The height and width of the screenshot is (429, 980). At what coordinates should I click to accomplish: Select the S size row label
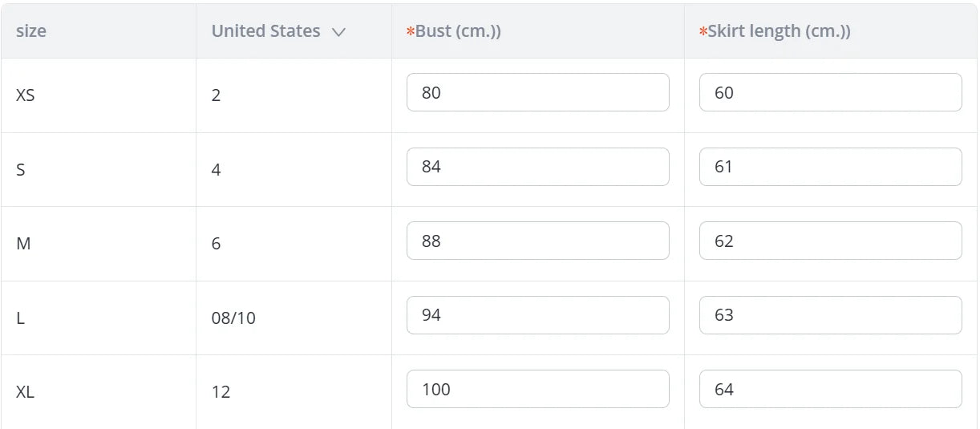(x=21, y=170)
